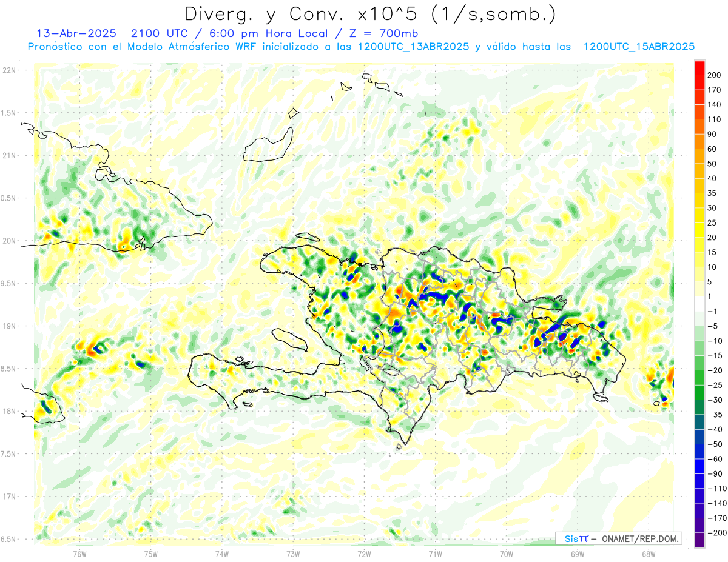This screenshot has height=562, width=728.
Task: Click the latitude label "19N"
Action: (8, 326)
